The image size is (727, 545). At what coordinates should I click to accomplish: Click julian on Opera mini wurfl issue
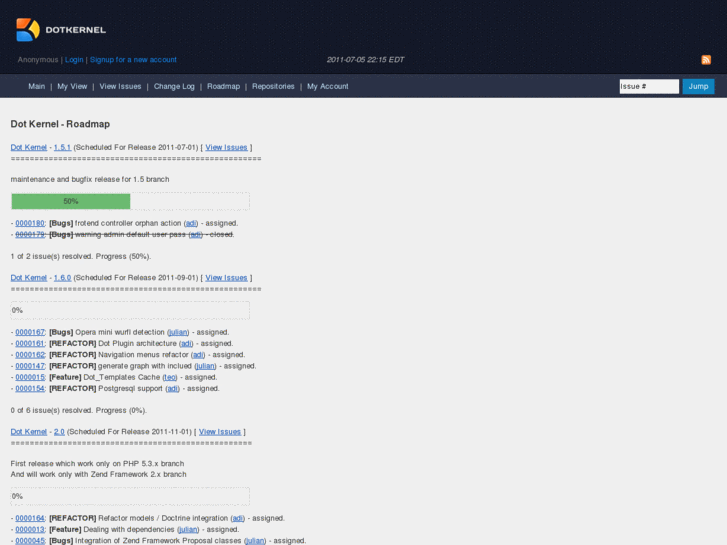click(178, 332)
